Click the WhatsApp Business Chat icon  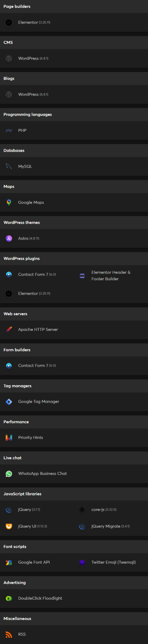click(x=9, y=473)
